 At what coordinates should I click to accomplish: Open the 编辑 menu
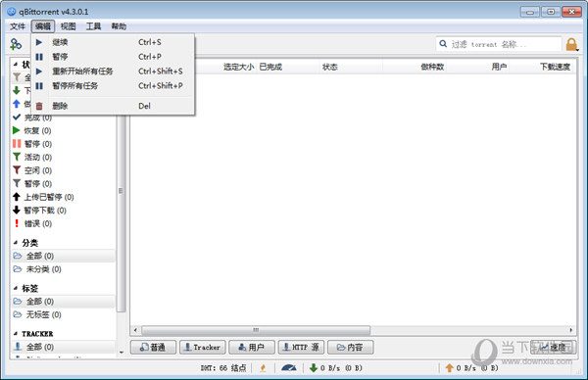(43, 26)
